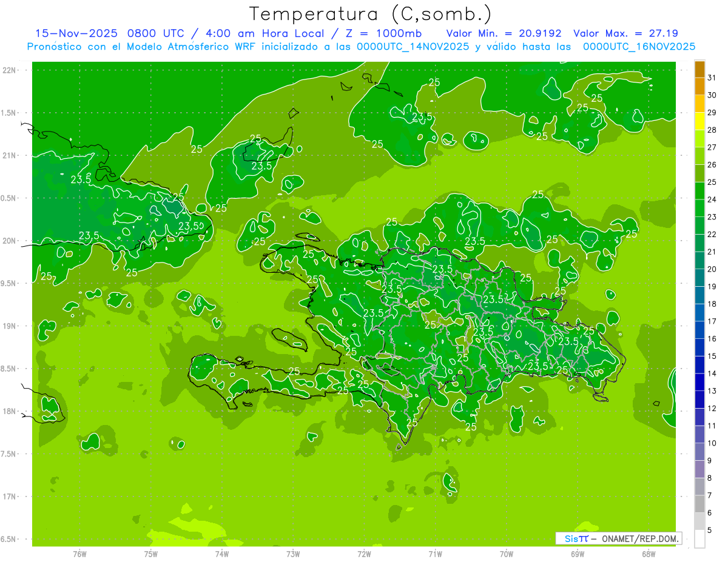Click the 'SisPi – ONAMET/REP.DOM.' credit label
The width and height of the screenshot is (728, 562).
pos(618,538)
